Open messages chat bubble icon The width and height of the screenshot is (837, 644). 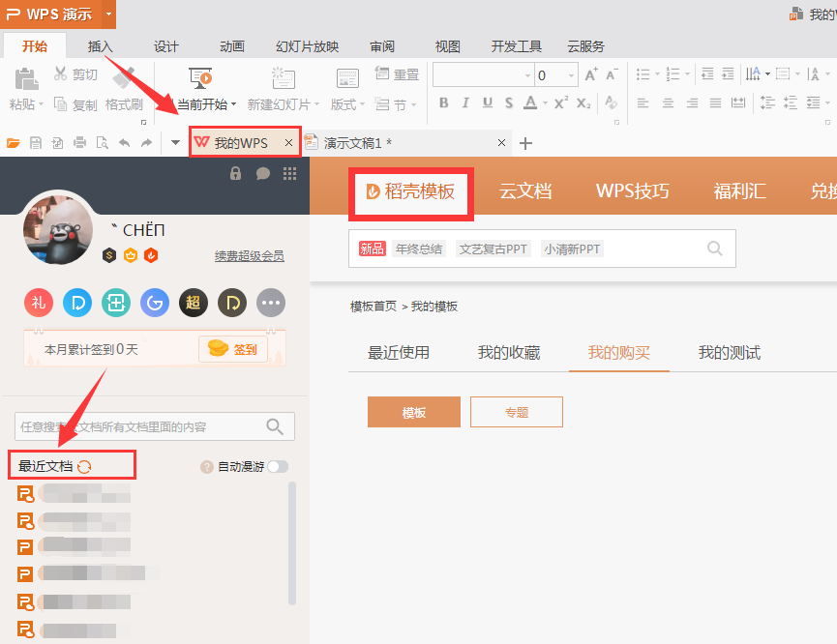[262, 174]
